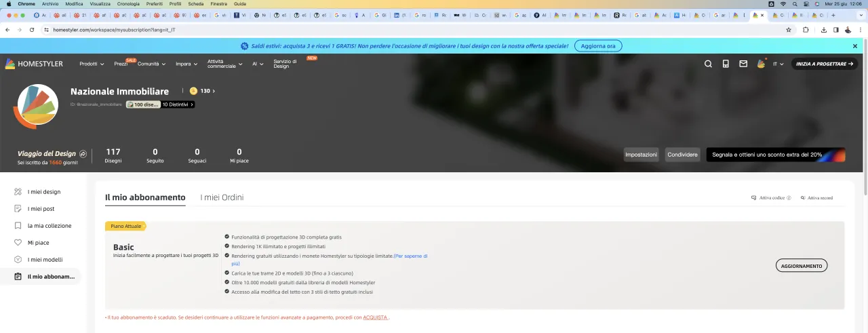Click the Seguaci count stat
This screenshot has width=868, height=333.
pyautogui.click(x=197, y=156)
